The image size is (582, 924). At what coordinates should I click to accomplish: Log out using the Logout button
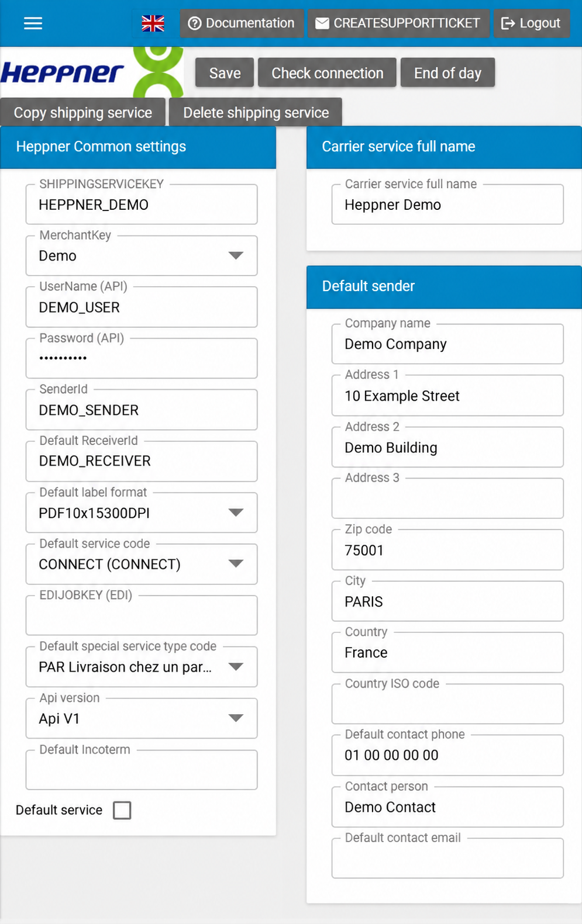[x=531, y=23]
